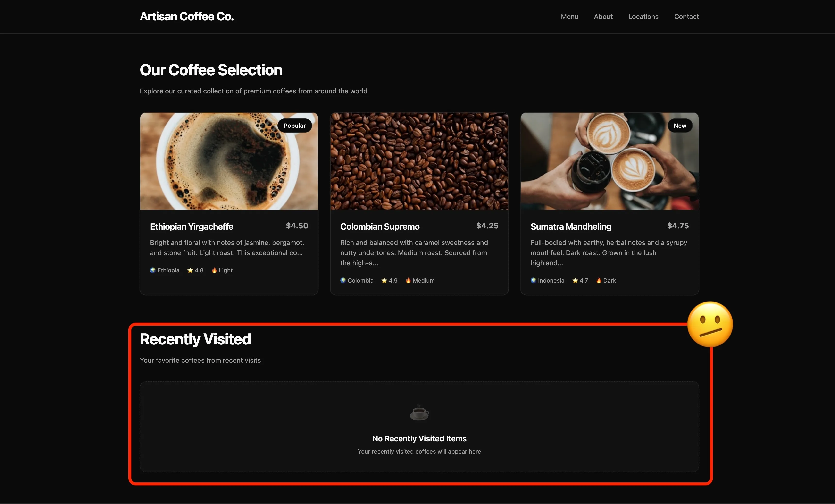Click the globe icon next to Ethiopia
Screen dimensions: 835x504
tap(152, 270)
